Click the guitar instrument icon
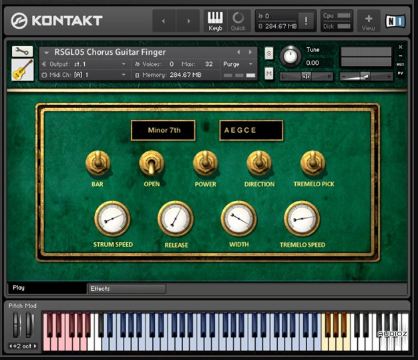Image resolution: width=418 pixels, height=360 pixels. (22, 70)
